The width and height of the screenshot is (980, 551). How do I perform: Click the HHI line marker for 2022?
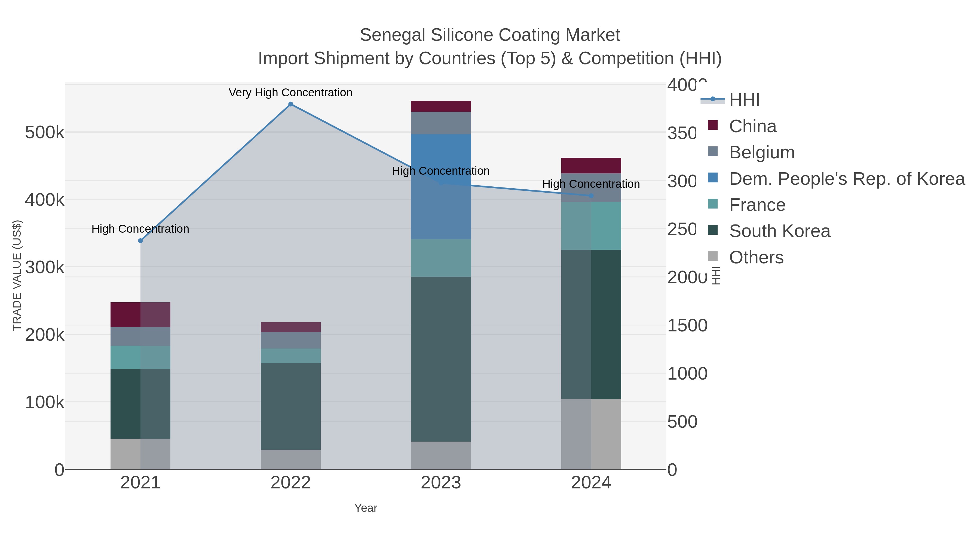[x=291, y=104]
